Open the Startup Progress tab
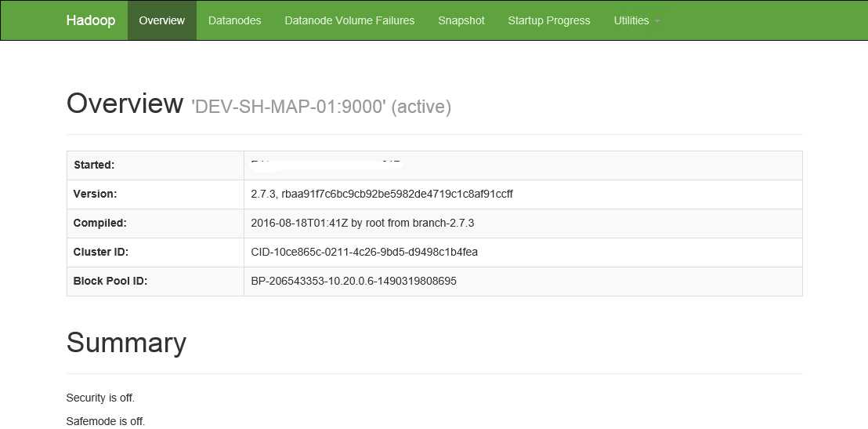The width and height of the screenshot is (868, 429). click(x=549, y=20)
